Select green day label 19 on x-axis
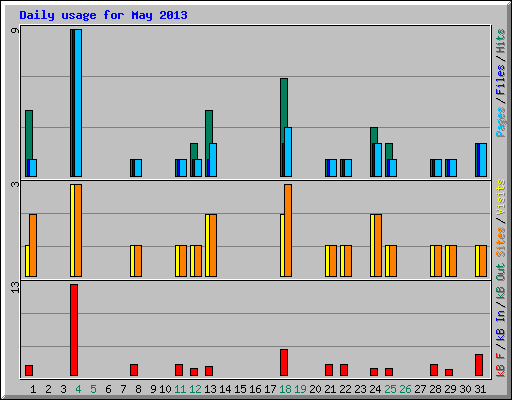Screen dimensions: 512x400 300,389
